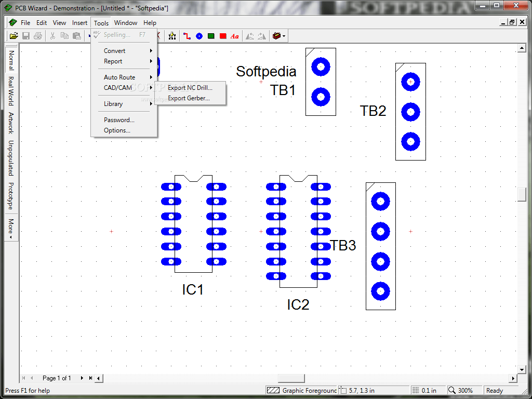This screenshot has width=532, height=399.
Task: Switch to the Artwork view tab
Action: point(11,123)
